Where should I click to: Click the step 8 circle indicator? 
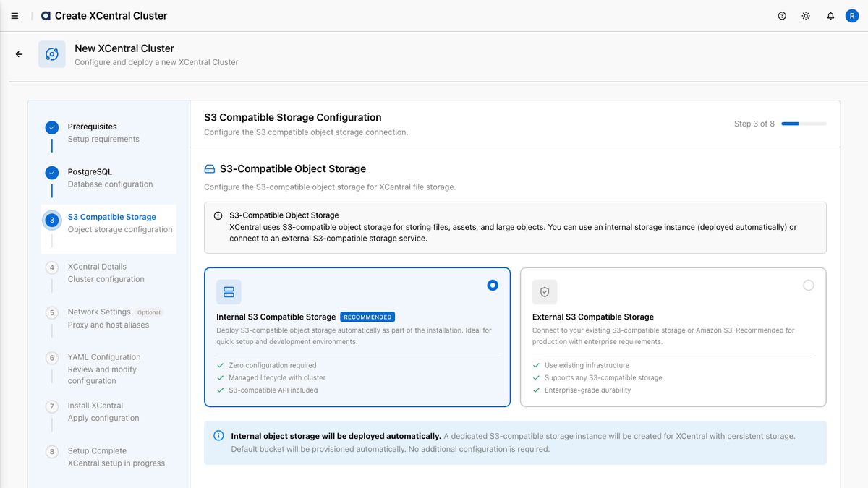pyautogui.click(x=52, y=452)
